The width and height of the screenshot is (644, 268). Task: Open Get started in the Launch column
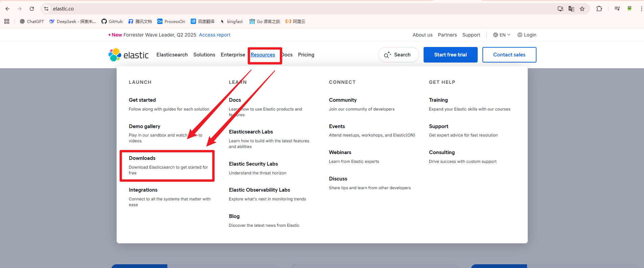[x=142, y=100]
